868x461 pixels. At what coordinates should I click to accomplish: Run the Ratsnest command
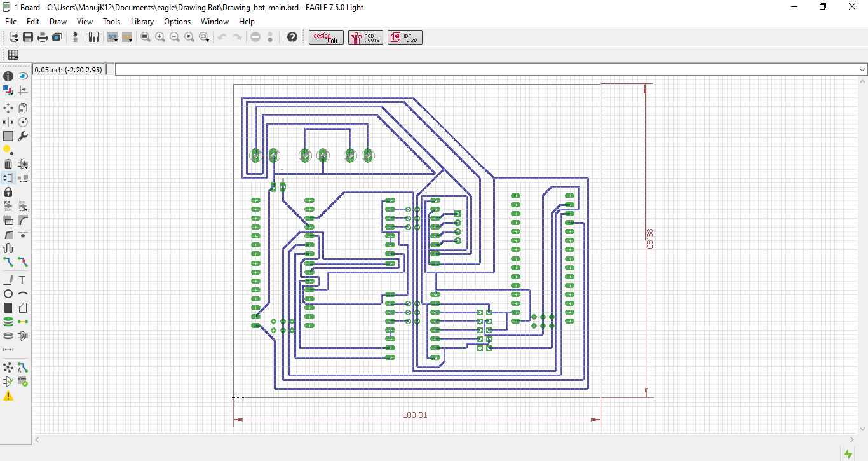(8, 368)
